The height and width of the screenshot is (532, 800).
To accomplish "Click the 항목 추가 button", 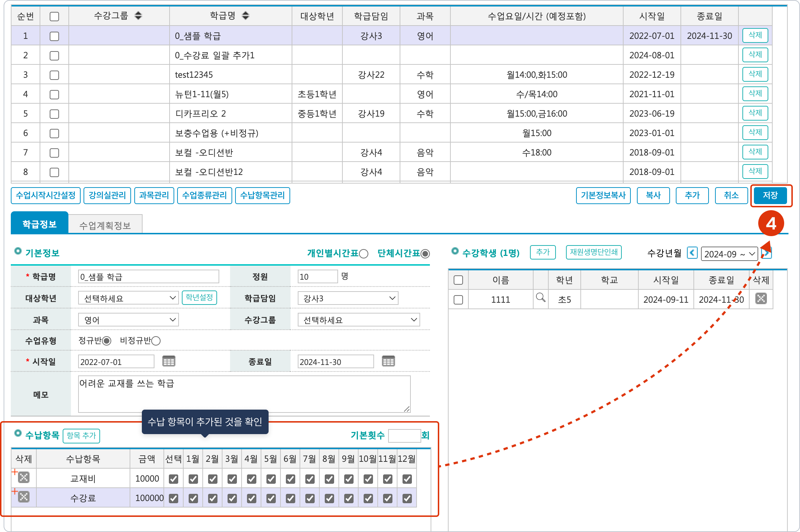I will (x=81, y=436).
